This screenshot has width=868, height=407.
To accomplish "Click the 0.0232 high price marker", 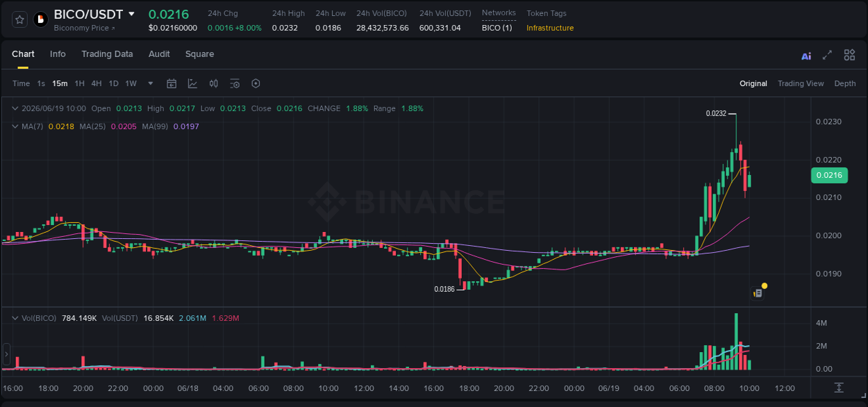I will point(716,113).
